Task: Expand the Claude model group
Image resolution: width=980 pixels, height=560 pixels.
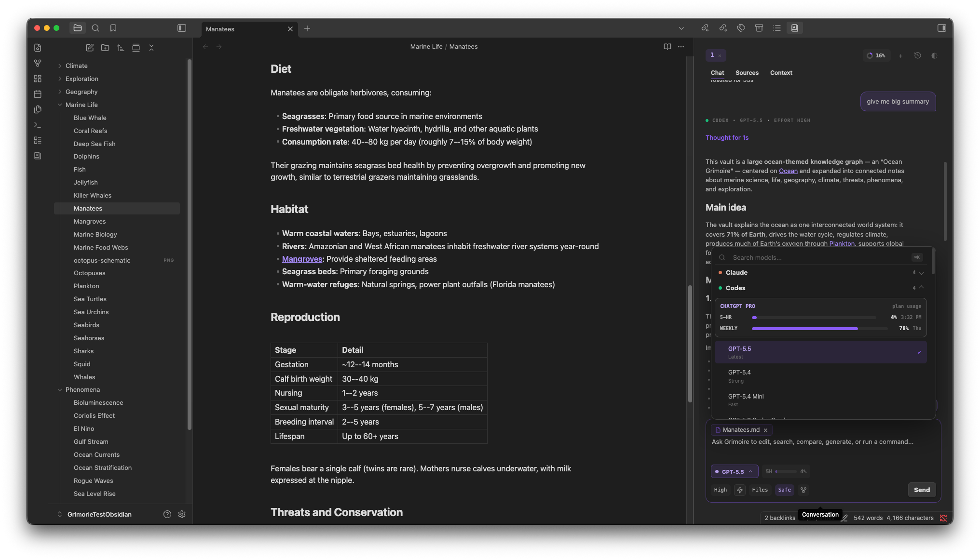Action: click(x=821, y=273)
